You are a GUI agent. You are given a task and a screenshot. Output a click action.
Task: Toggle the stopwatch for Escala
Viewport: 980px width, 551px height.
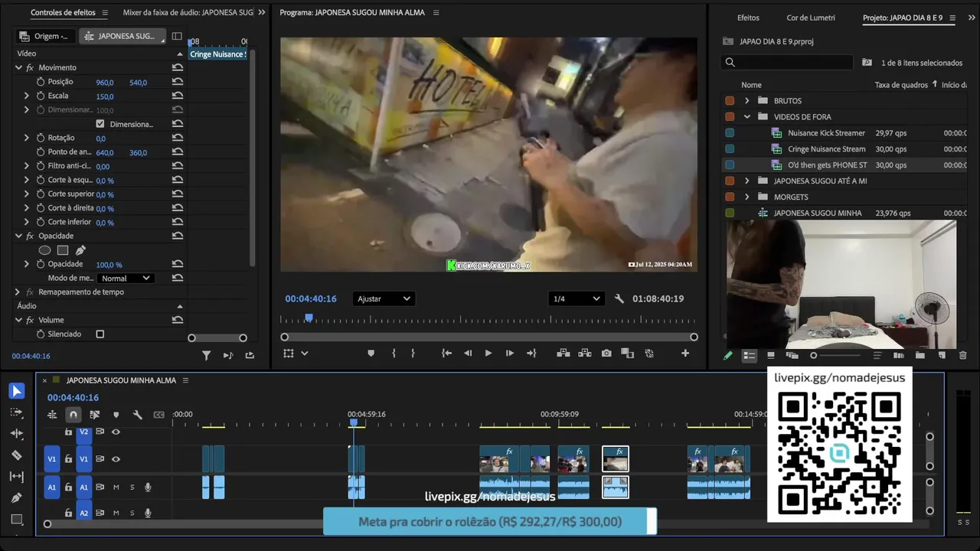point(41,96)
